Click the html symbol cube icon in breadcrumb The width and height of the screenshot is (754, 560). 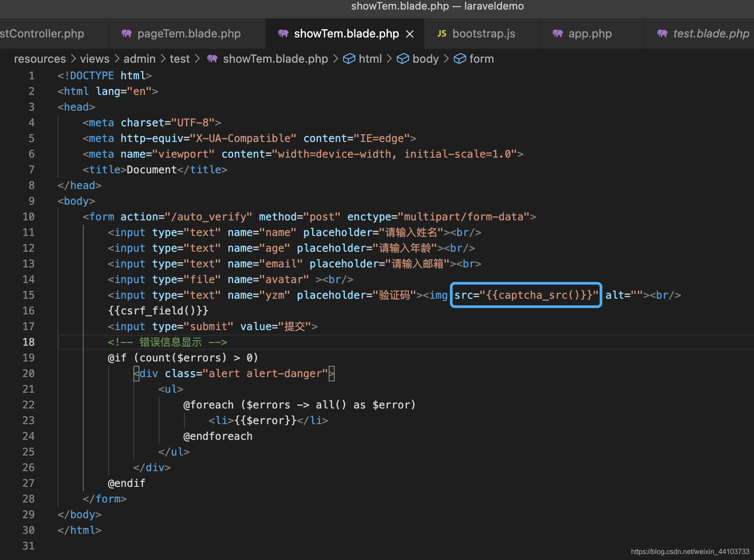click(349, 59)
